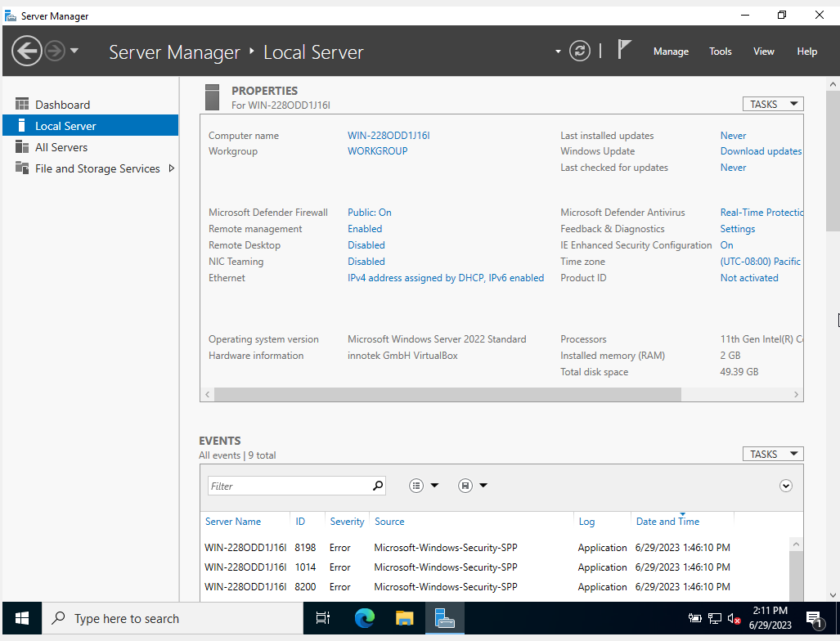Click the Enabled link for Remote management
The width and height of the screenshot is (840, 641).
click(x=365, y=228)
